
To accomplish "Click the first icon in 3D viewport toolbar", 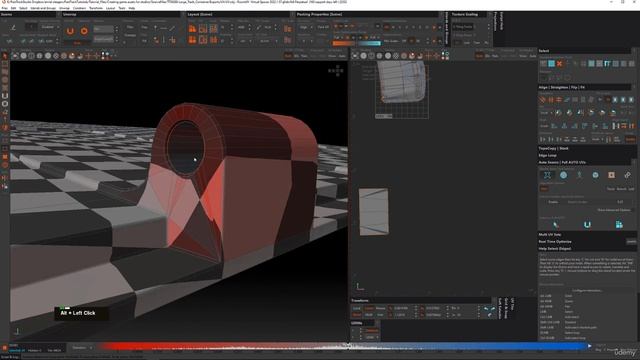I will point(16,56).
